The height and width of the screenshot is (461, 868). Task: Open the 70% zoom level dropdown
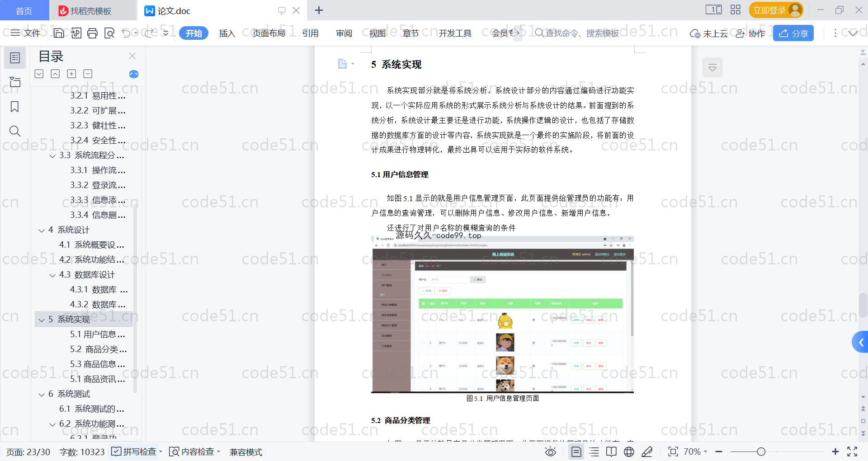click(x=695, y=452)
